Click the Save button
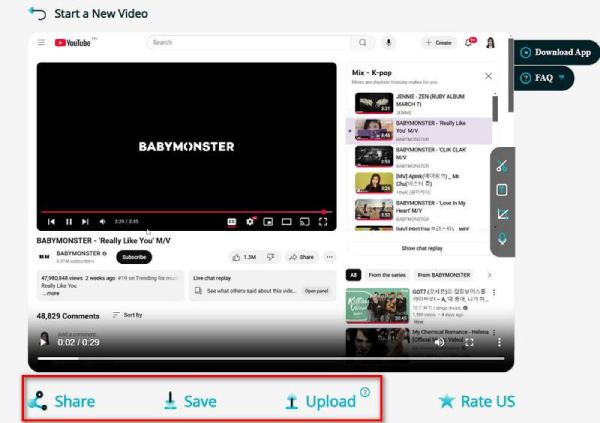 click(190, 401)
